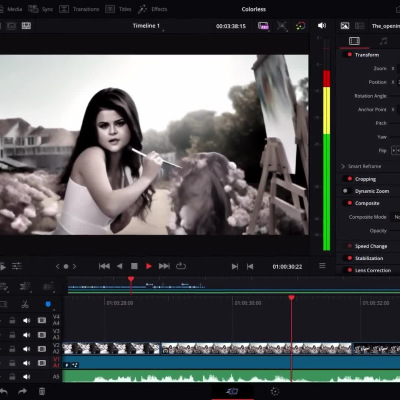Disable the Cropping red toggle
Image resolution: width=400 pixels, height=400 pixels.
(x=350, y=179)
